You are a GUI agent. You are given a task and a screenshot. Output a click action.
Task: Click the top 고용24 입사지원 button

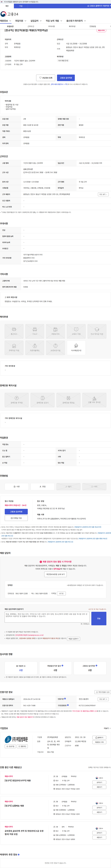click(x=66, y=78)
